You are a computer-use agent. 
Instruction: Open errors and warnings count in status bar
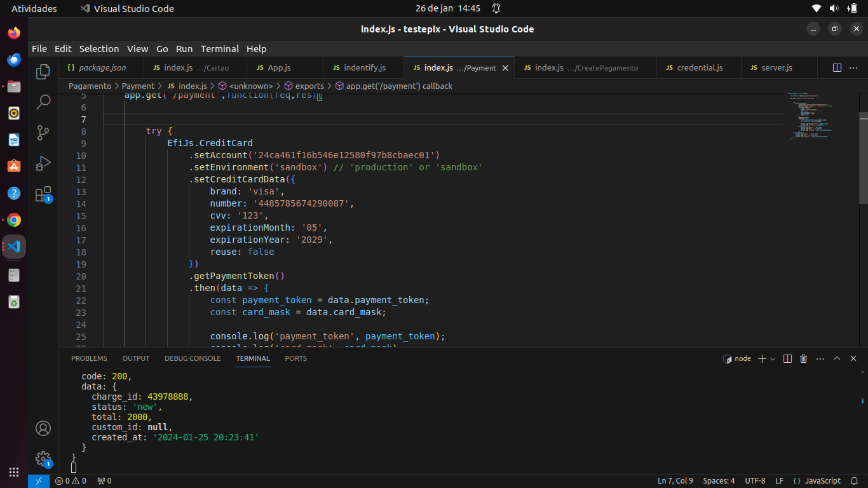71,481
